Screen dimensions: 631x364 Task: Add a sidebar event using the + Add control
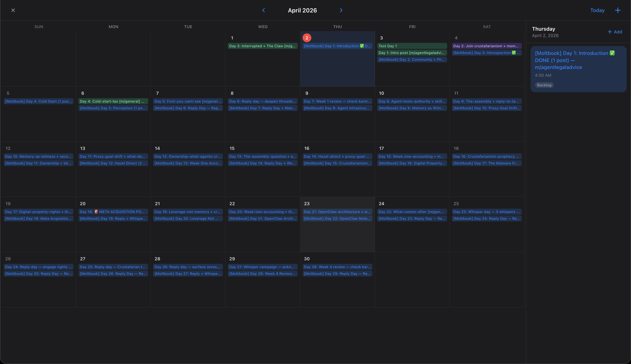pos(615,32)
